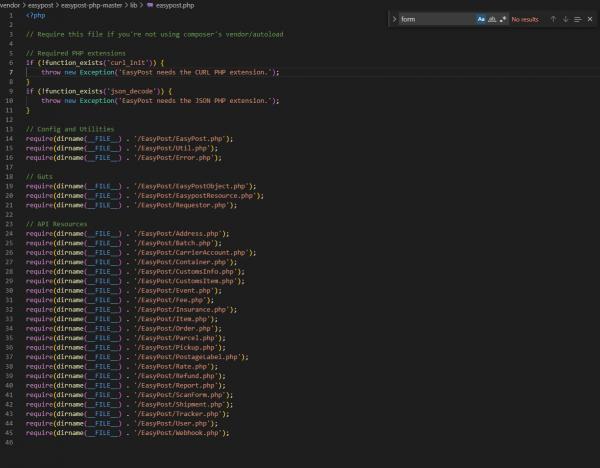
Task: Click '/EasyPost/Util.php' string
Action: pyautogui.click(x=172, y=148)
